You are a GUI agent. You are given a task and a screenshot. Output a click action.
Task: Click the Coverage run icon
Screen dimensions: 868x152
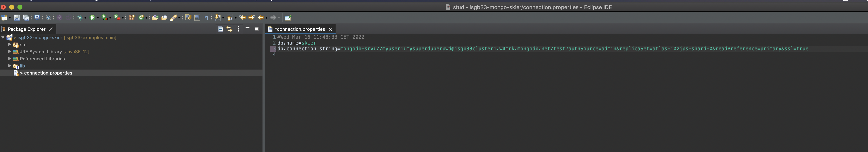pyautogui.click(x=104, y=17)
